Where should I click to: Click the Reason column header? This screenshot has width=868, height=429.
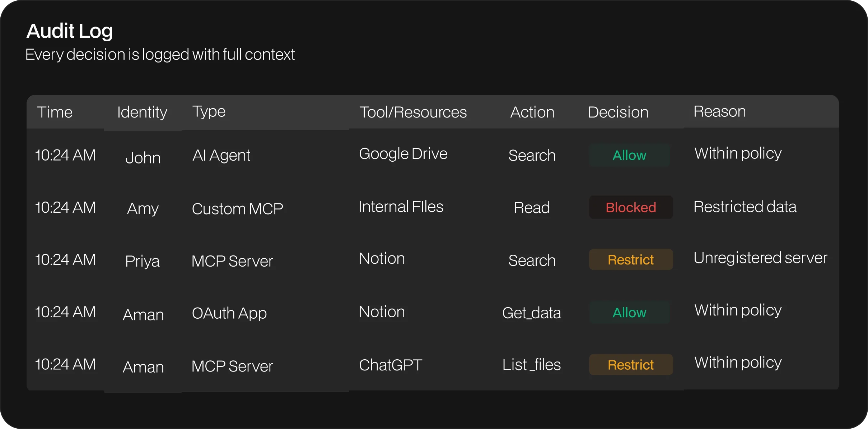(x=719, y=111)
